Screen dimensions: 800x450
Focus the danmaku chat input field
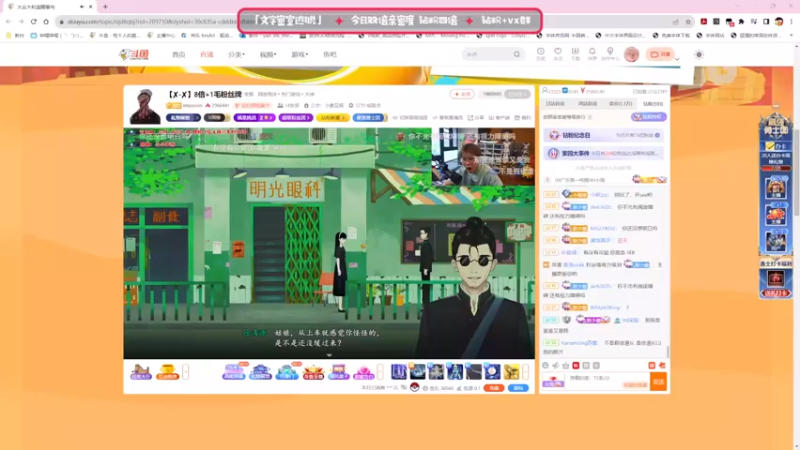click(x=607, y=382)
